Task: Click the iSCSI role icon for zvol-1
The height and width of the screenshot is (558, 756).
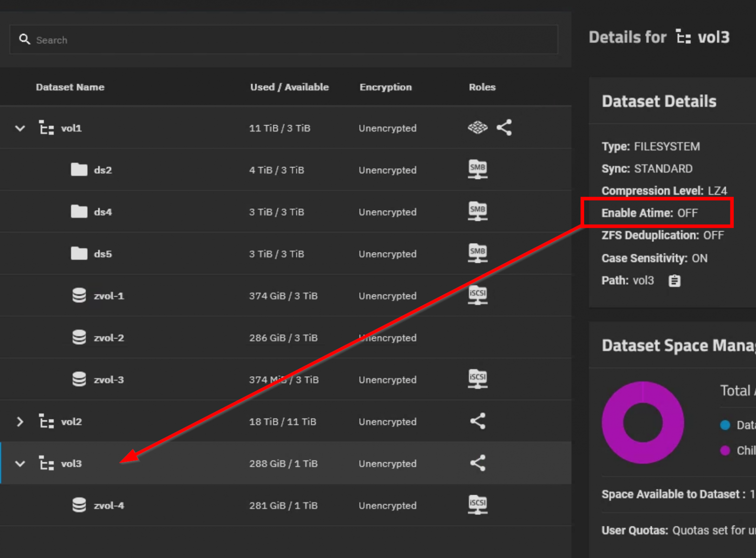Action: [x=478, y=295]
